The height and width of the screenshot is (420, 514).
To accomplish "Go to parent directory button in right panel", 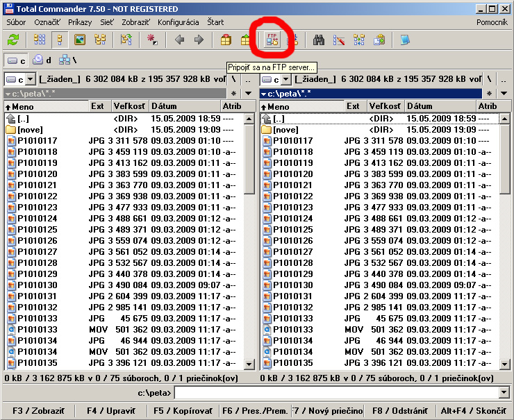I will point(504,79).
